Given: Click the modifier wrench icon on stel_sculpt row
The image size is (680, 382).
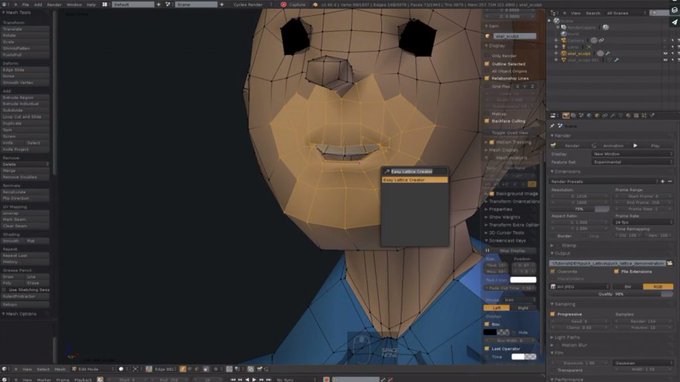Looking at the screenshot, I should 608,53.
